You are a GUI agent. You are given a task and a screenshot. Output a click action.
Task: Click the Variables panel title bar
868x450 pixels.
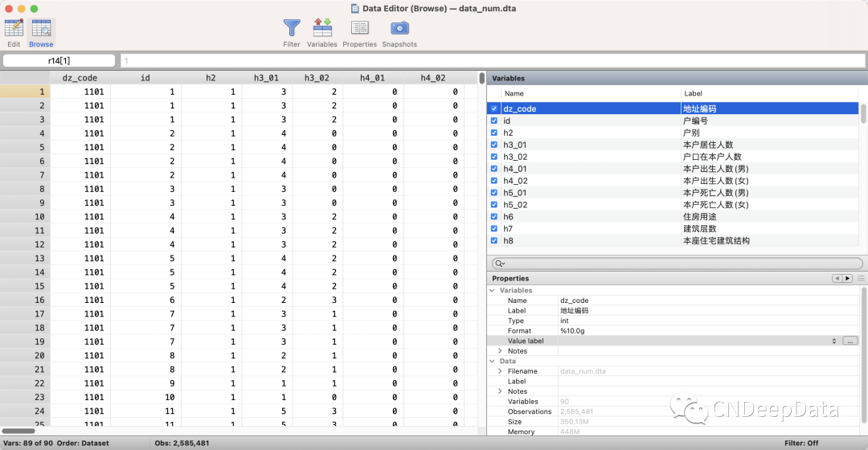tap(677, 78)
